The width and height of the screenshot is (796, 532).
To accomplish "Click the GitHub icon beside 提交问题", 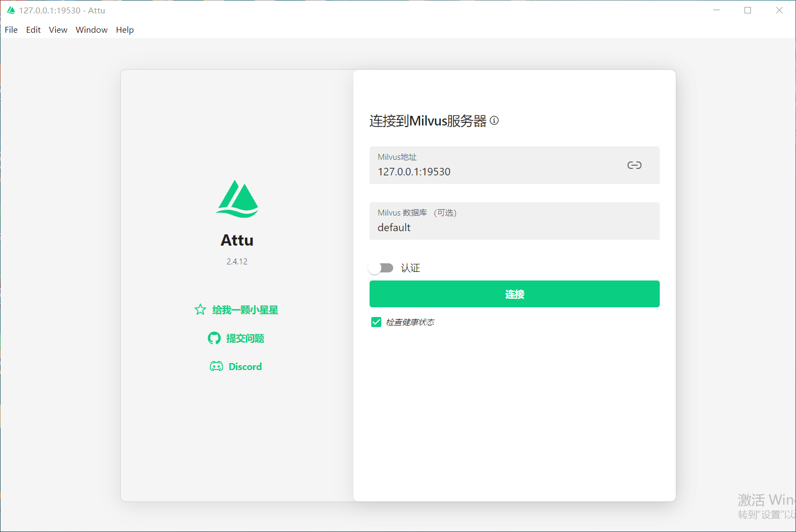I will tap(214, 338).
